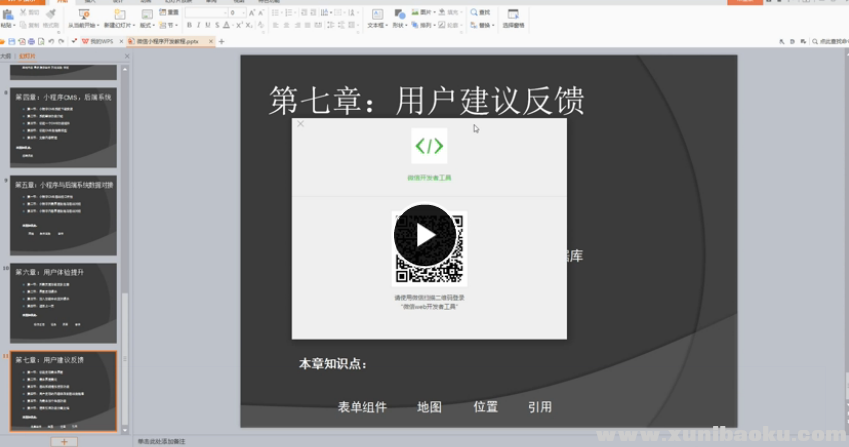Image resolution: width=849 pixels, height=447 pixels.
Task: Click the video play button overlay
Action: point(425,236)
